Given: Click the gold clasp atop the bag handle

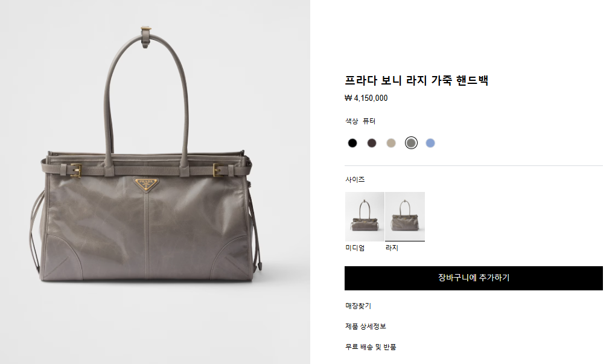Looking at the screenshot, I should 146,29.
